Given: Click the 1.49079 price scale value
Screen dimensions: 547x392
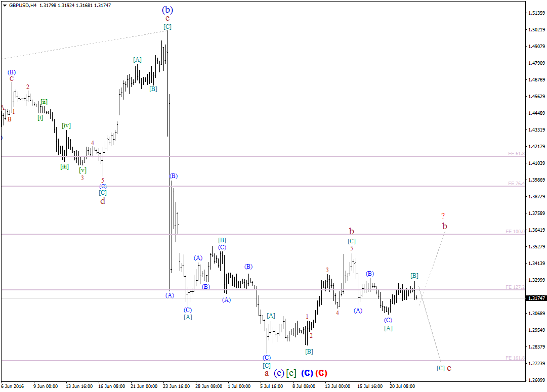Looking at the screenshot, I should point(536,46).
